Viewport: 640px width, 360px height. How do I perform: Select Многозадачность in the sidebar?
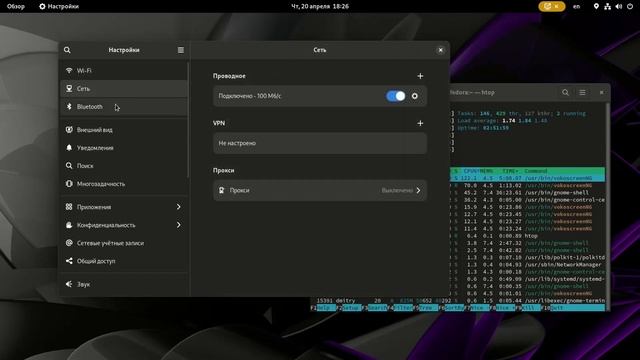(x=124, y=184)
